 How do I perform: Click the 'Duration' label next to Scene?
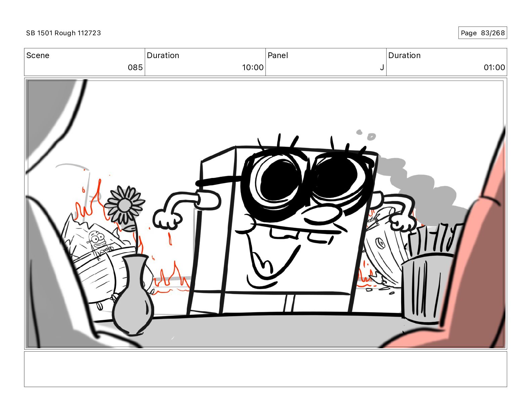point(163,55)
